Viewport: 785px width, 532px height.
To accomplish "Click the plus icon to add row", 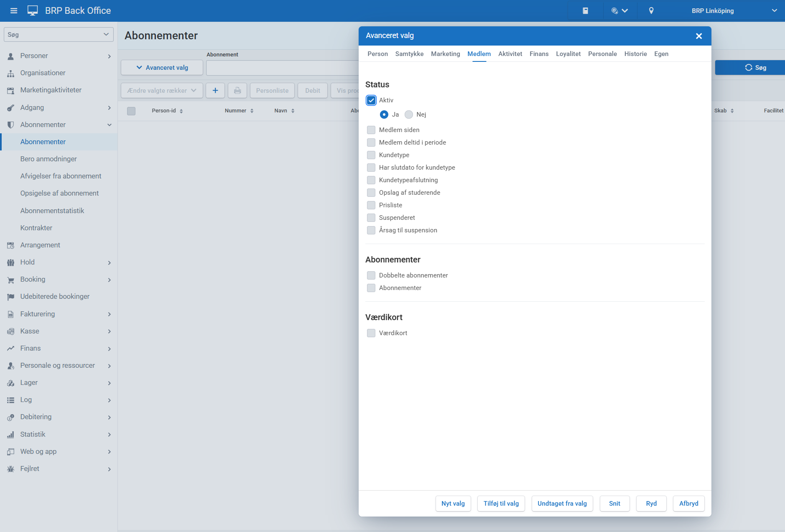I will tap(215, 91).
